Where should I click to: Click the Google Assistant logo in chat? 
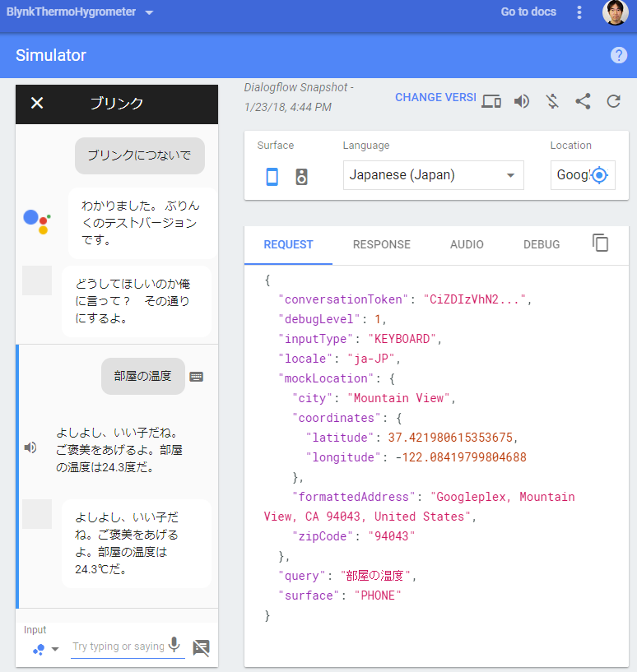[37, 221]
